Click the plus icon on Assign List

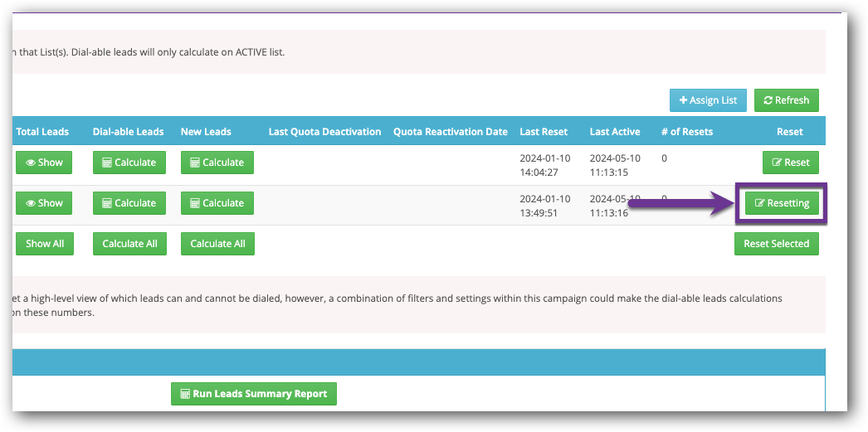pyautogui.click(x=684, y=100)
